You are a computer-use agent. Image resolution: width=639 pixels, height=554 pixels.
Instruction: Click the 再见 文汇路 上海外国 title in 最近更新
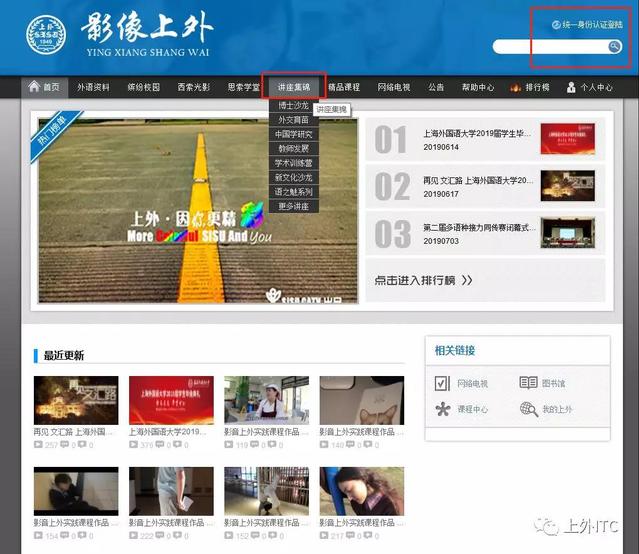pos(73,432)
